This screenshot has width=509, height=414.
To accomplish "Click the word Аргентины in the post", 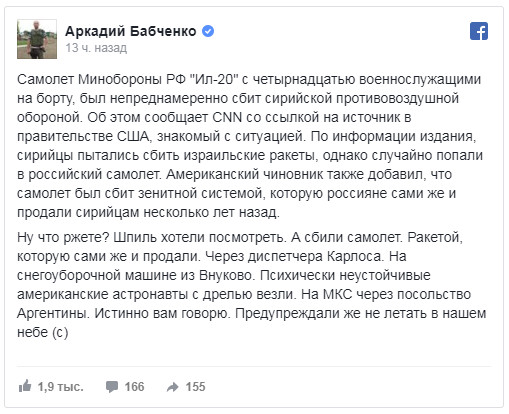I will tap(52, 313).
